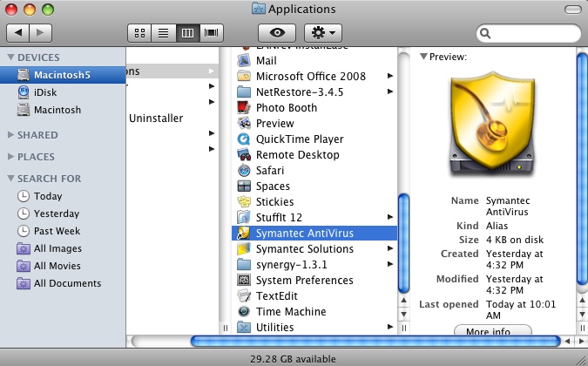
Task: Expand Symantec Solutions with its arrow
Action: tap(390, 248)
